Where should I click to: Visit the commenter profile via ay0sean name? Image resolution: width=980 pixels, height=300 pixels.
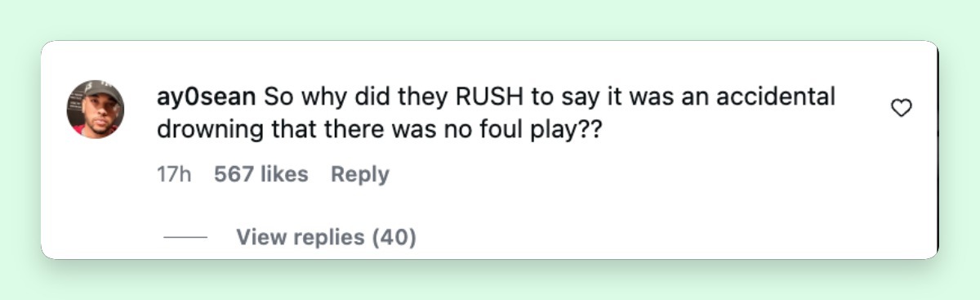pos(206,96)
